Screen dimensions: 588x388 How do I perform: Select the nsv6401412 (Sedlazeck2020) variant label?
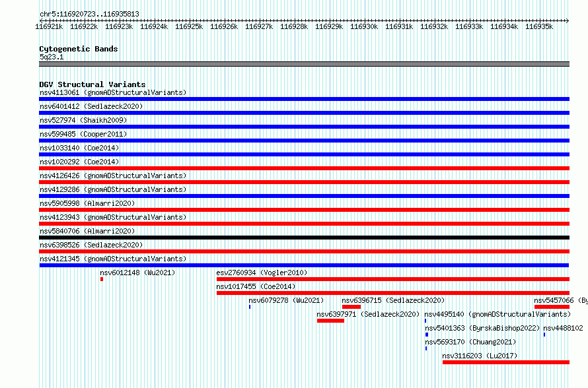pyautogui.click(x=91, y=106)
